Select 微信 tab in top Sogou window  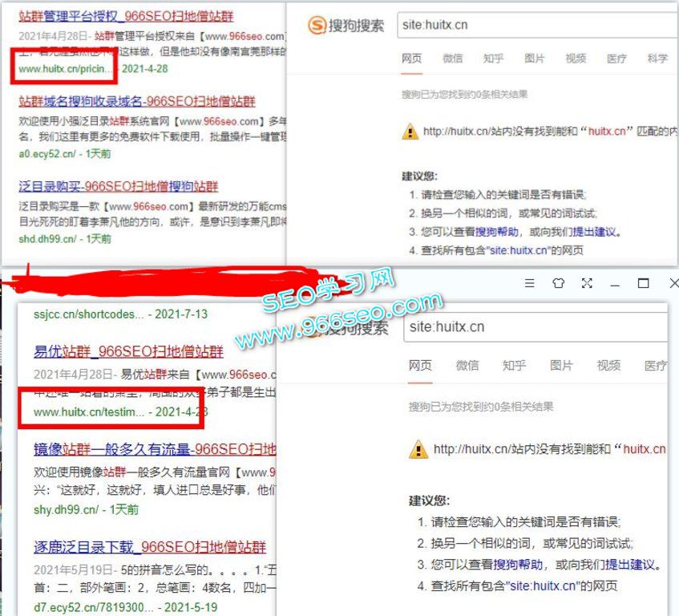452,58
